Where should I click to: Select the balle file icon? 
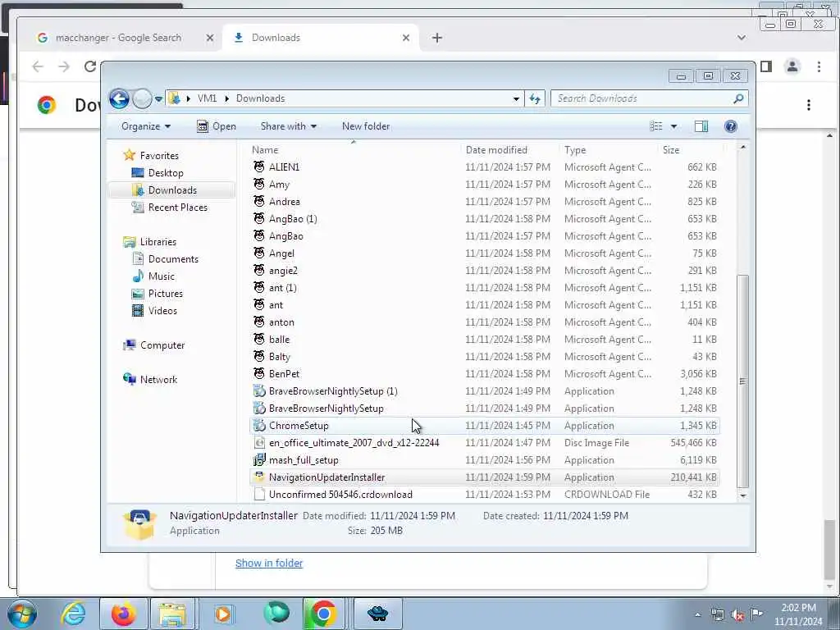pos(259,340)
